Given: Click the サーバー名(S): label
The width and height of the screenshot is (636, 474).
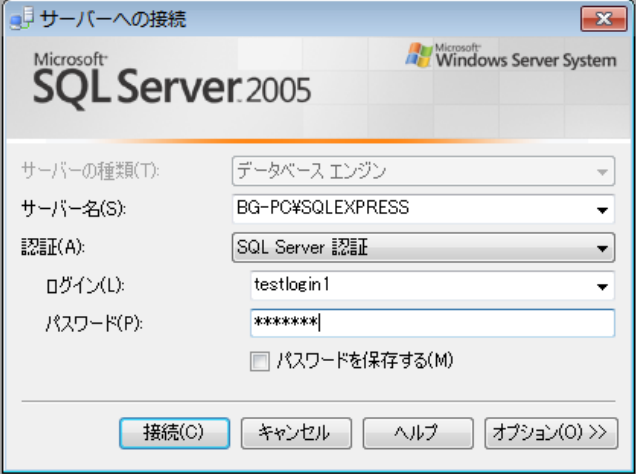Looking at the screenshot, I should tap(73, 209).
